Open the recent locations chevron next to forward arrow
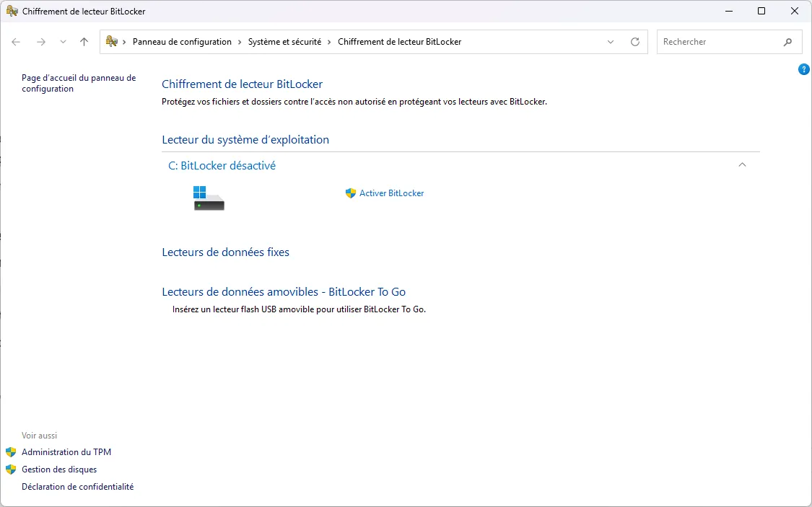Viewport: 812px width, 507px height. [x=63, y=42]
